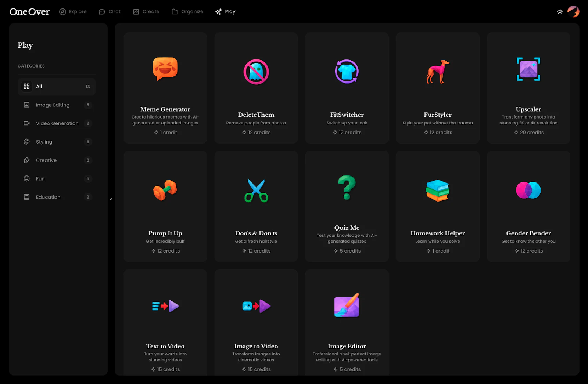Open the Homework Helper title
The width and height of the screenshot is (588, 384).
click(438, 233)
